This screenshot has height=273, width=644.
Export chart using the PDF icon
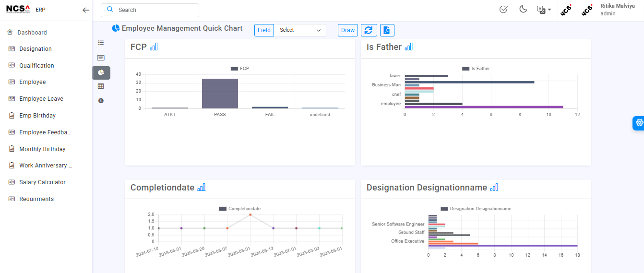point(387,30)
